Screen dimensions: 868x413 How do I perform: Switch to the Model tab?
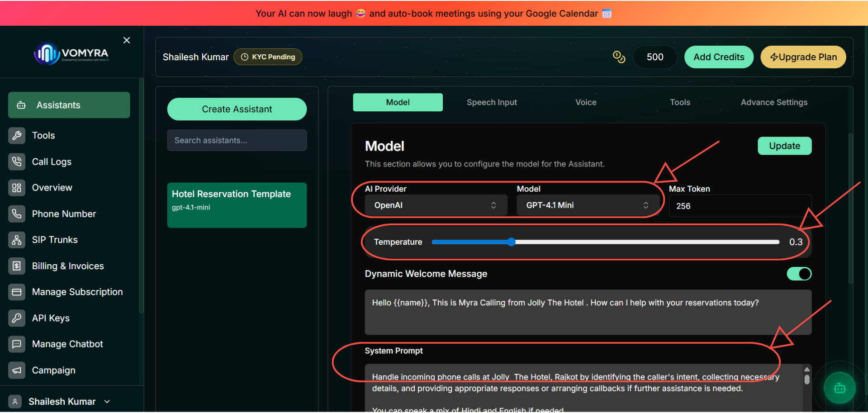398,102
